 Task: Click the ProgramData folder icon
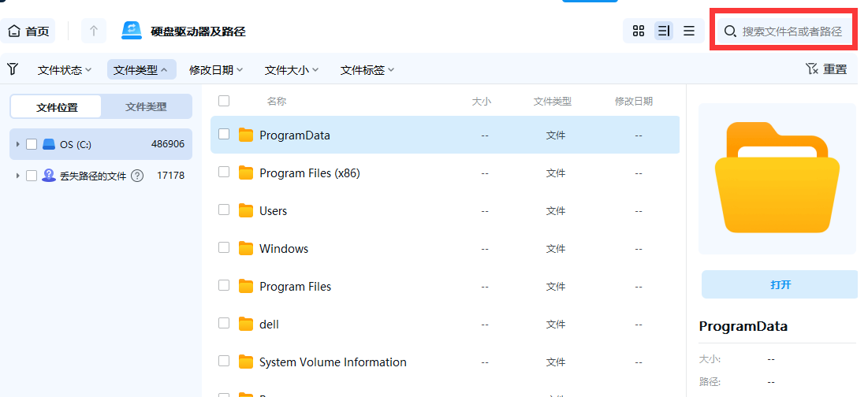[246, 135]
